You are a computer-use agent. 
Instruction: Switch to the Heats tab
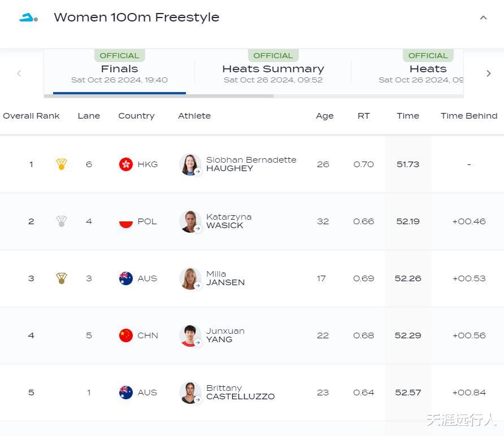tap(427, 69)
